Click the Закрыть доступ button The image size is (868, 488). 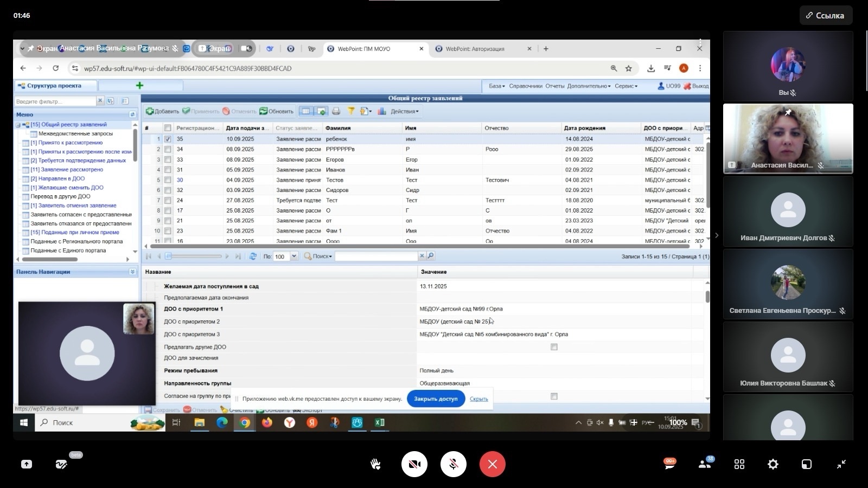(x=436, y=399)
